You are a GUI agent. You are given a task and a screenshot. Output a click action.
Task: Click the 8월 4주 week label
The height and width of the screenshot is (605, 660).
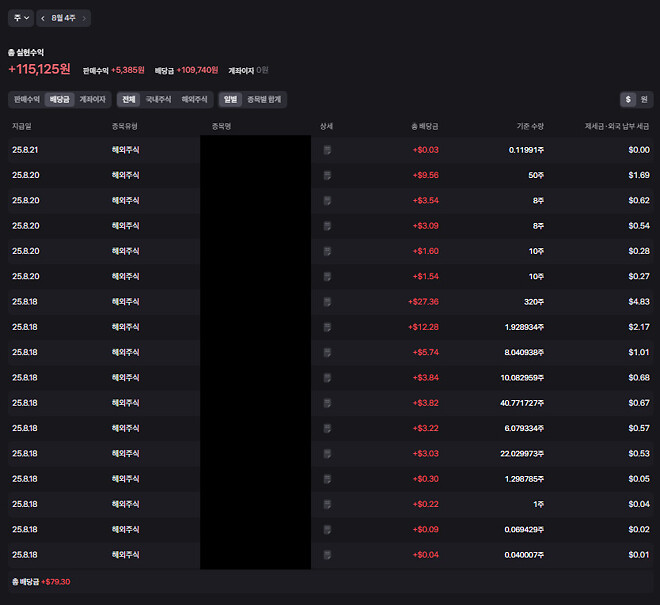[x=63, y=18]
